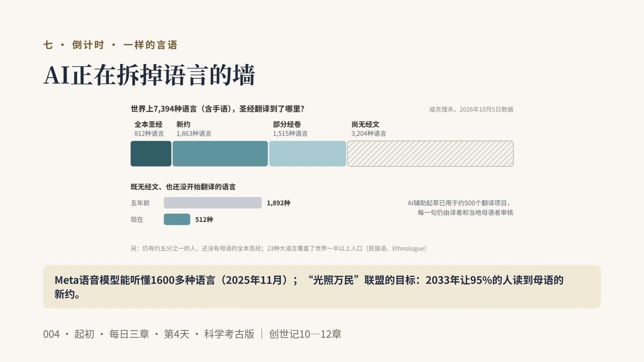Click the light teal 部分经卷 bar segment
This screenshot has width=644, height=362.
tap(308, 153)
